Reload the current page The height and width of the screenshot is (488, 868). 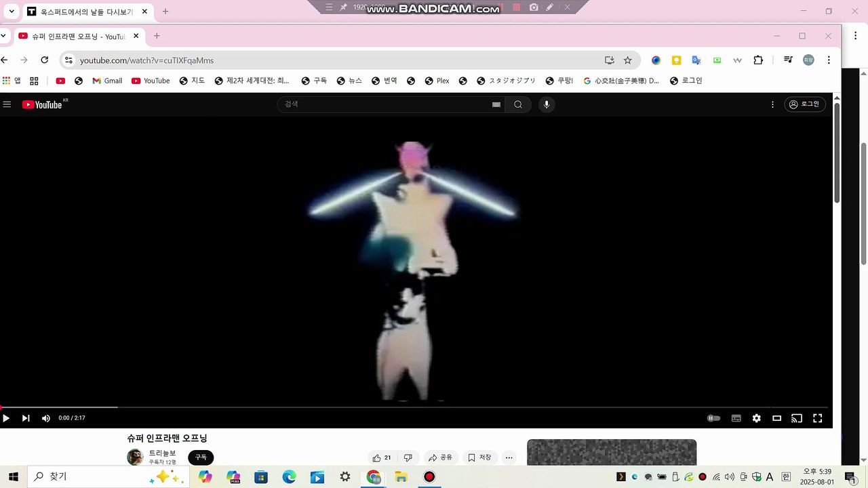click(x=45, y=60)
